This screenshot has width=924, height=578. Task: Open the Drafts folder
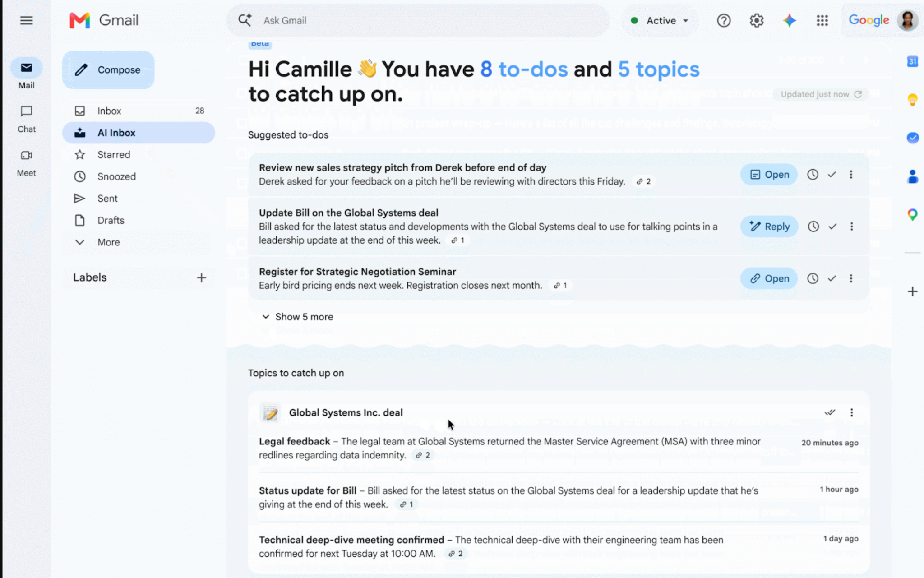(x=139, y=220)
